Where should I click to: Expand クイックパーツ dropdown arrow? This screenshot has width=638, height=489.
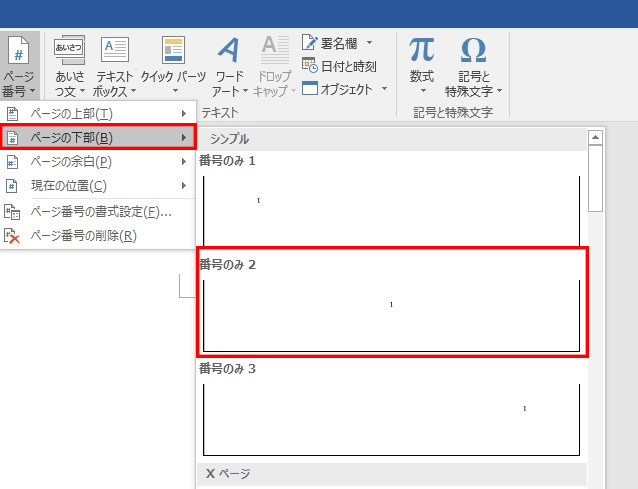(x=175, y=90)
